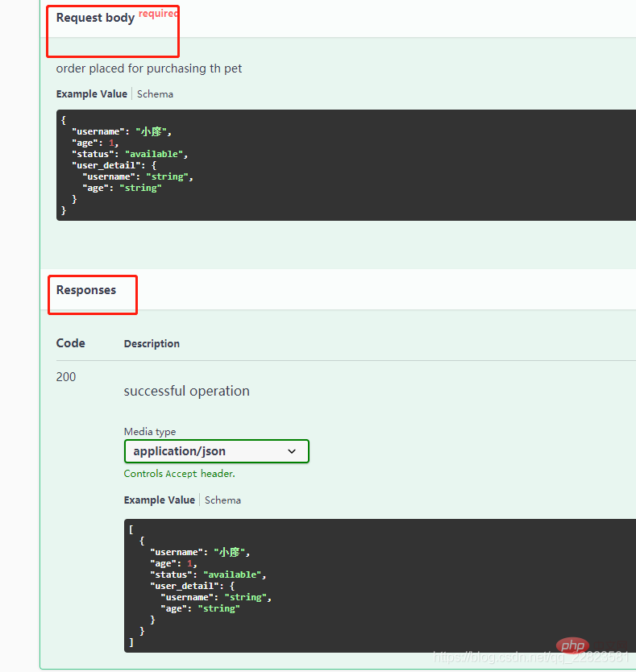Click the request body JSON example block

click(x=346, y=165)
